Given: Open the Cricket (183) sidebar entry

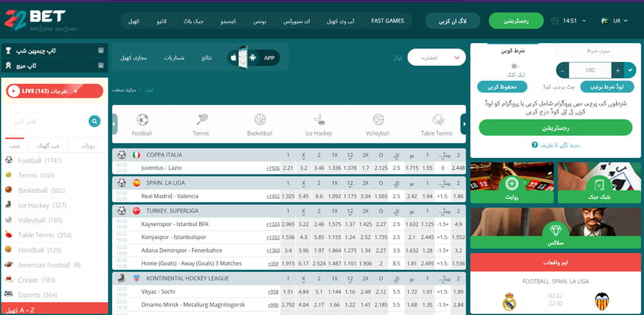Looking at the screenshot, I should 37,280.
